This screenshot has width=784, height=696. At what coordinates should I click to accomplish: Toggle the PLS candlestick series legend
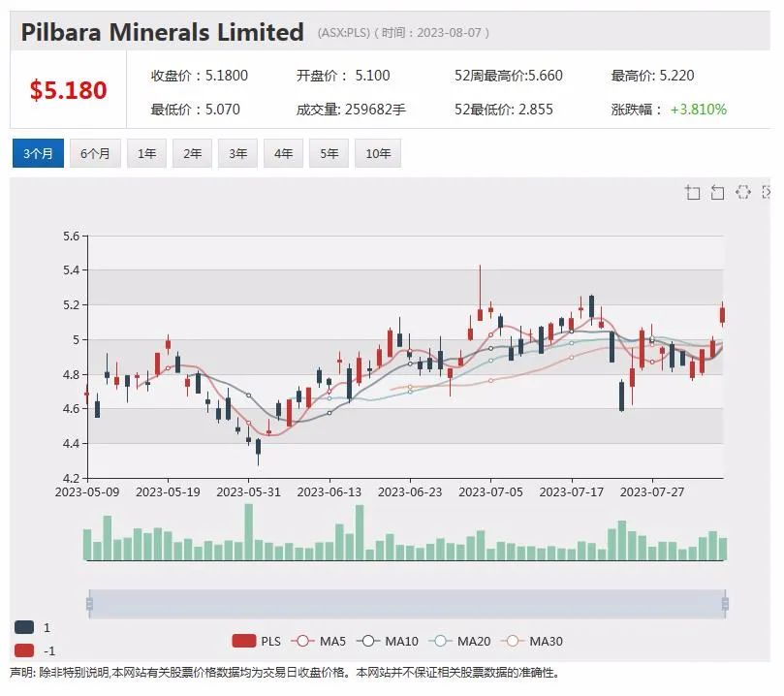[257, 641]
